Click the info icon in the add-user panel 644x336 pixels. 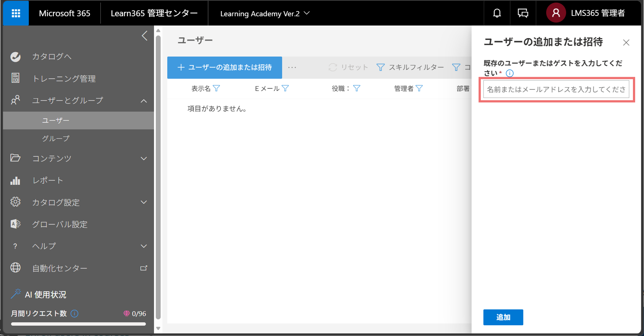(x=510, y=73)
